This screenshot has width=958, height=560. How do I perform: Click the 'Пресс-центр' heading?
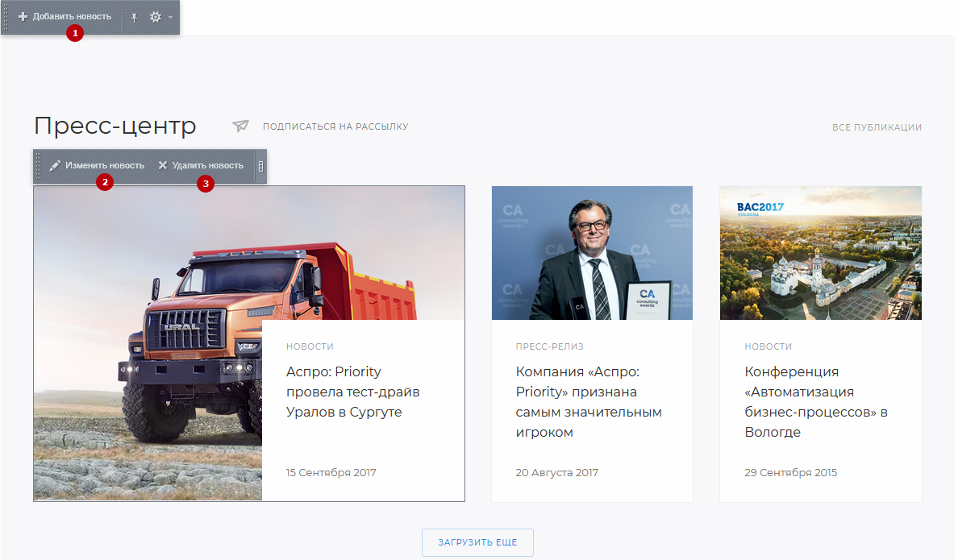(x=115, y=126)
